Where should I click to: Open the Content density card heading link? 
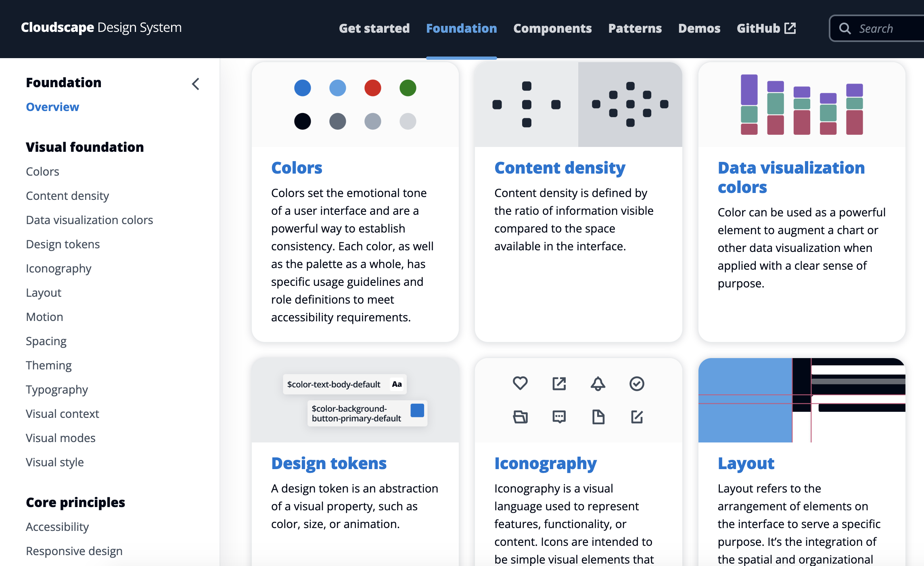pyautogui.click(x=560, y=168)
